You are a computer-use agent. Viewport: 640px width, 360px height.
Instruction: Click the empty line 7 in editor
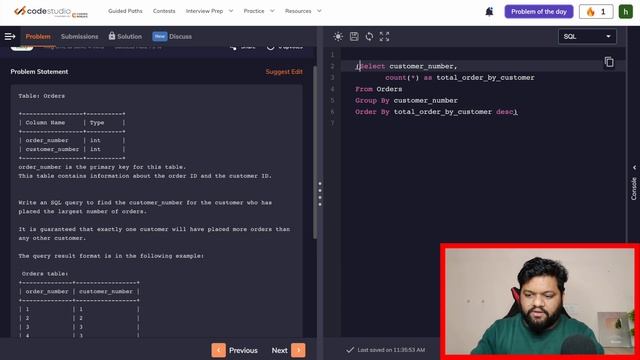click(482, 123)
